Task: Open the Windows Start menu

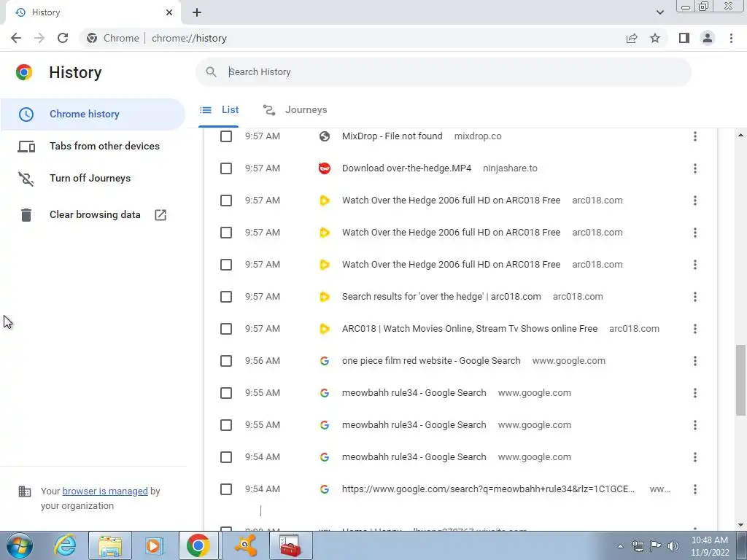Action: (x=20, y=545)
